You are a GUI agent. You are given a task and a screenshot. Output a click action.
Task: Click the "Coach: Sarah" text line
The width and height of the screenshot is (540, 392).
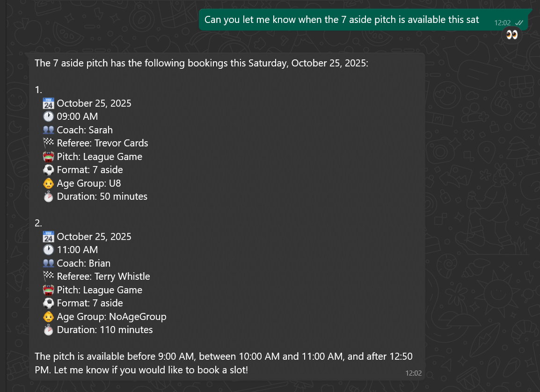(85, 130)
